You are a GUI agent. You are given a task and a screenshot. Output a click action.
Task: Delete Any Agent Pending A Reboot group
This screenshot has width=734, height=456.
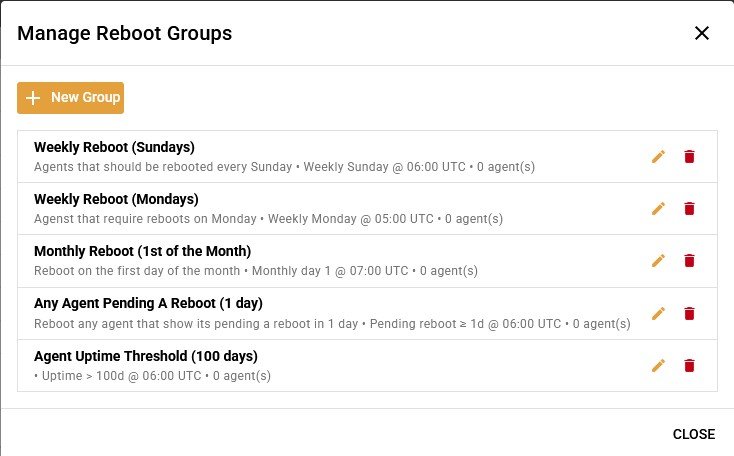pos(689,314)
